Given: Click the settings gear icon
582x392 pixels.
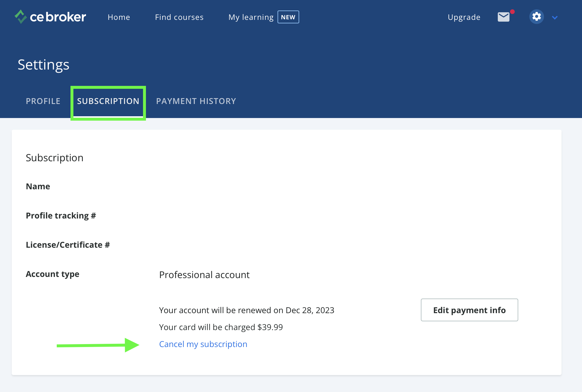Looking at the screenshot, I should pyautogui.click(x=536, y=17).
